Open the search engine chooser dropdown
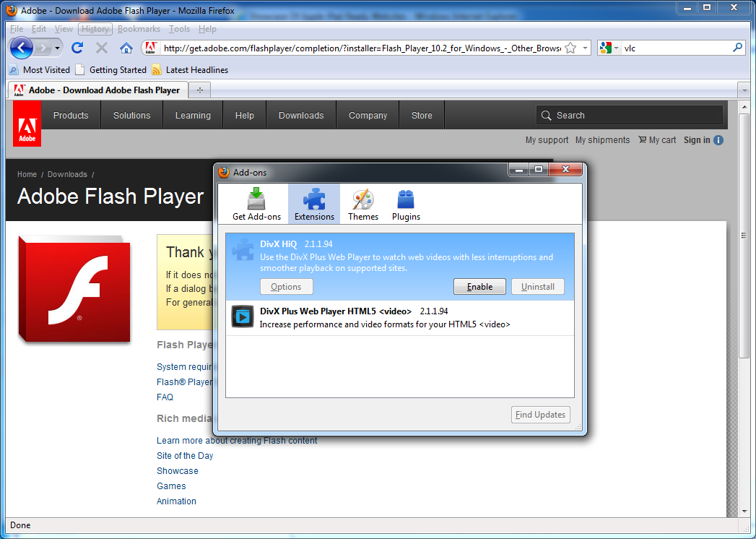The width and height of the screenshot is (756, 539). pyautogui.click(x=616, y=48)
